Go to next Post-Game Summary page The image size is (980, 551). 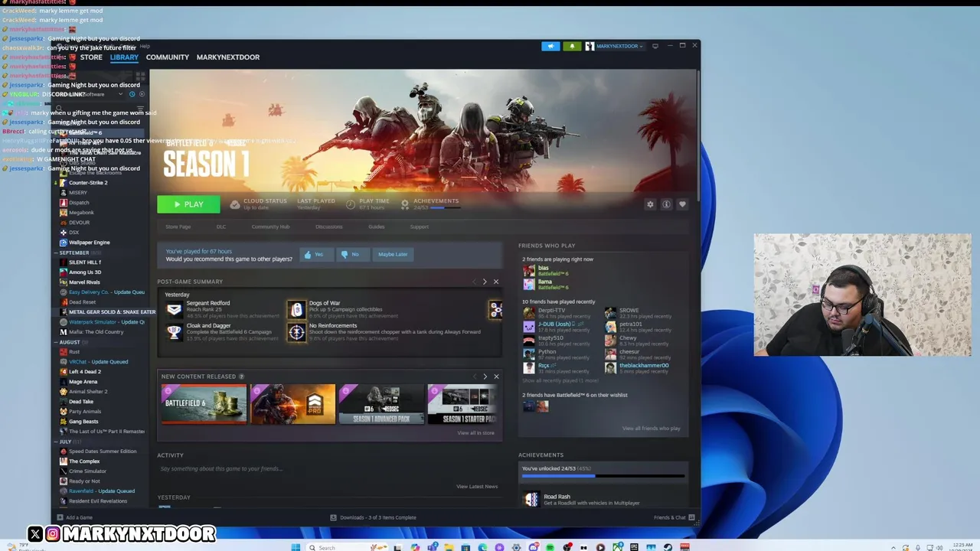point(485,282)
